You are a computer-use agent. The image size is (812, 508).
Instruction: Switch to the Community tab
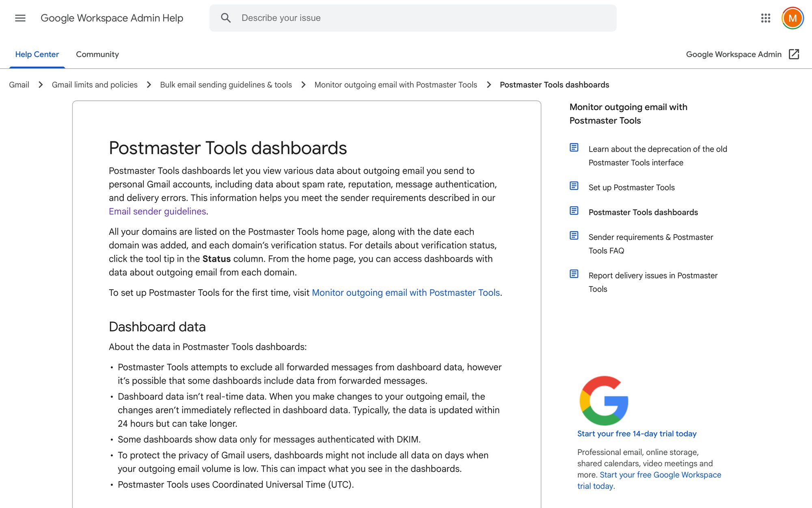97,54
